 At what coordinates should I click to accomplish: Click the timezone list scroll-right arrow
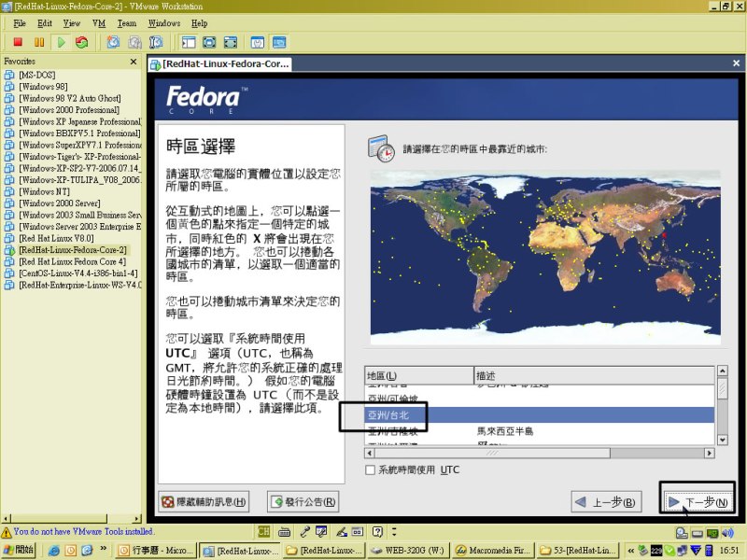coord(710,453)
